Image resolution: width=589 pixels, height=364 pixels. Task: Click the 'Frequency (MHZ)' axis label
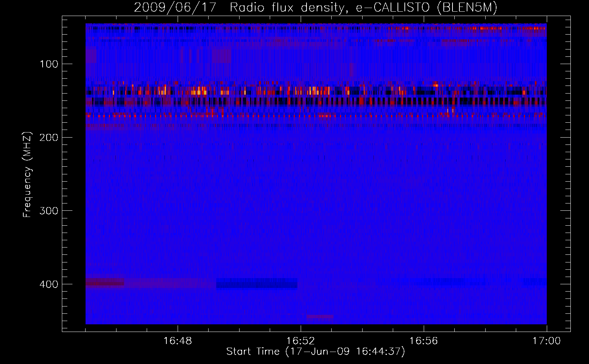click(x=27, y=174)
